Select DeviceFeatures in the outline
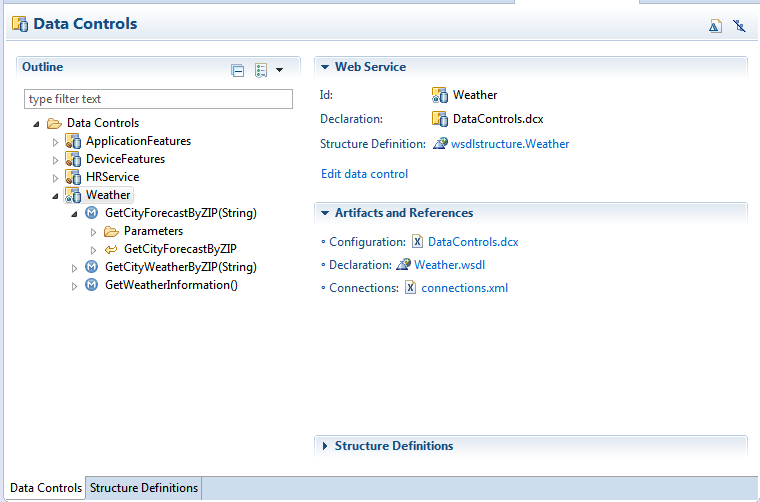The image size is (760, 502). click(126, 159)
